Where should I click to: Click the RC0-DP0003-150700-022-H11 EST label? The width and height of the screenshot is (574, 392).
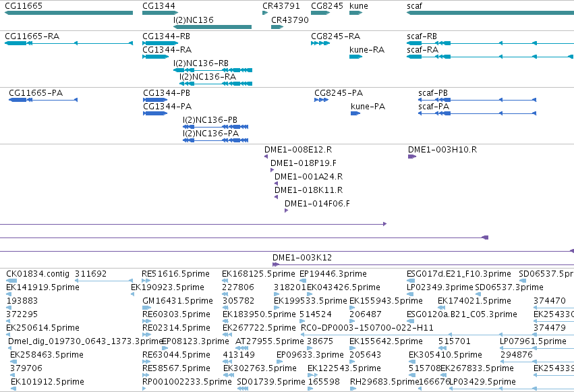(367, 328)
